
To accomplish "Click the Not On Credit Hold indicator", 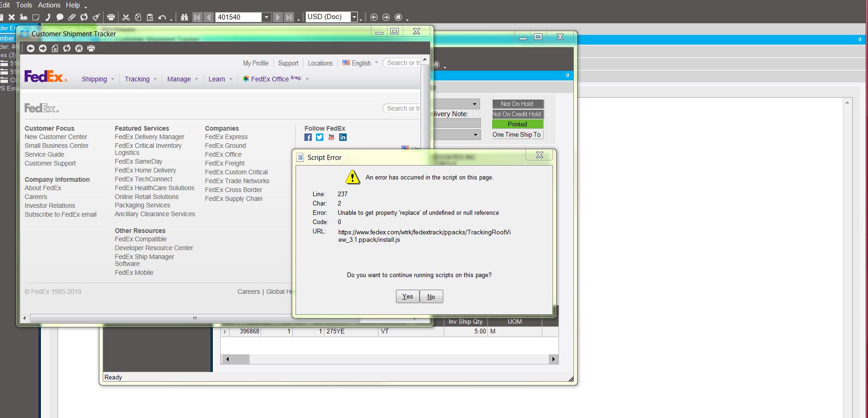I will pyautogui.click(x=517, y=114).
